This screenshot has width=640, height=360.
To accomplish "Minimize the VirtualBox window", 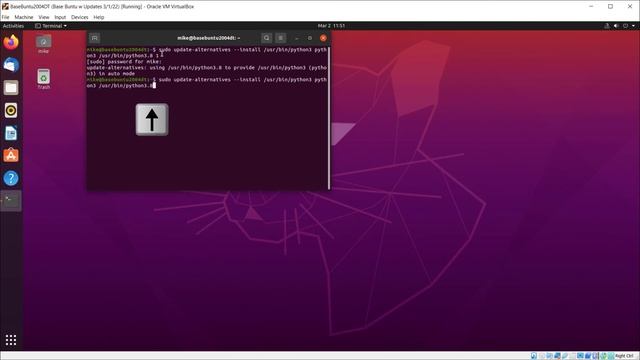I will click(591, 7).
